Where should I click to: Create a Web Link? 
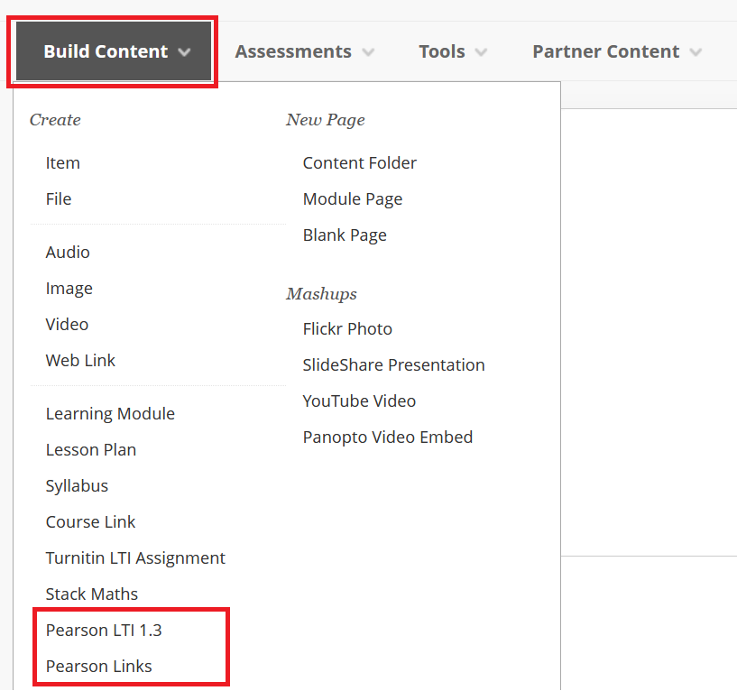pyautogui.click(x=80, y=361)
